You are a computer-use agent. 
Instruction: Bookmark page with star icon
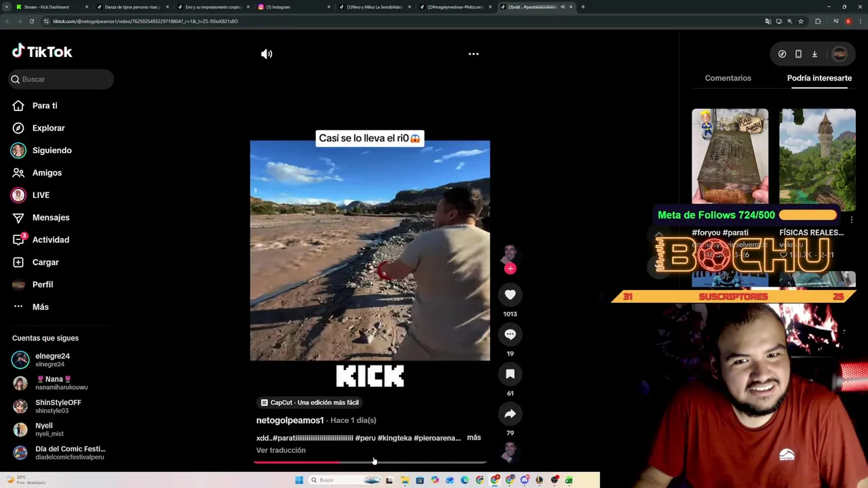coord(801,22)
